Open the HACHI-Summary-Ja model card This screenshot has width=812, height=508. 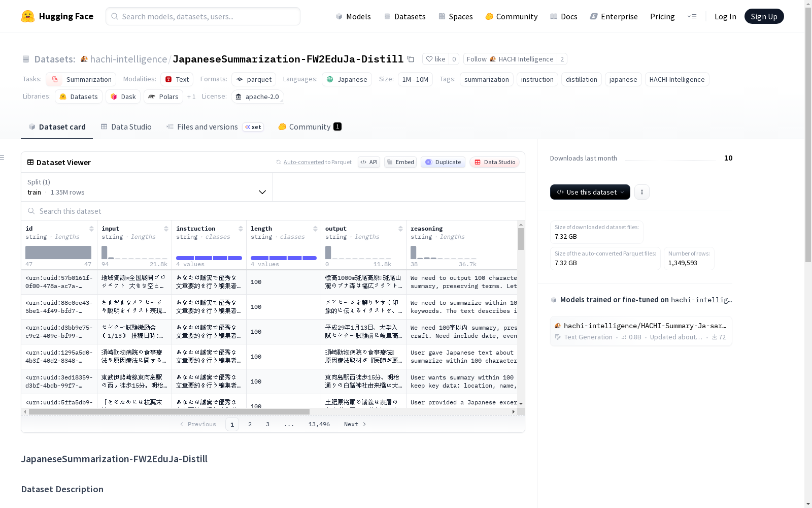pos(641,331)
